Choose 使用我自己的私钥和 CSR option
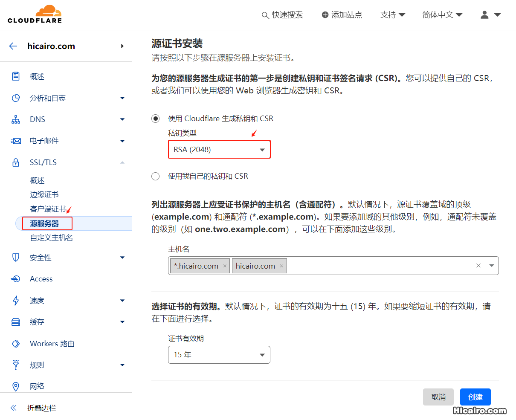The width and height of the screenshot is (516, 420). [x=155, y=176]
